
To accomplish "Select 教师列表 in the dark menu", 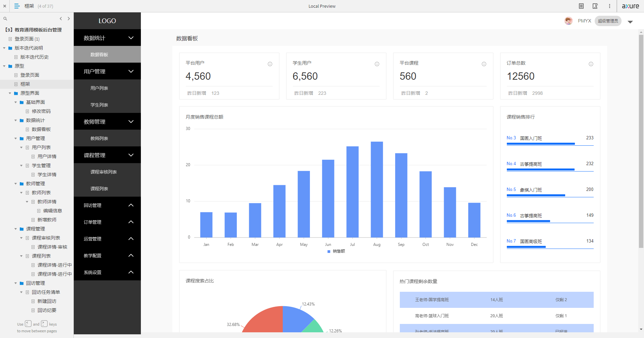I will pos(107,138).
